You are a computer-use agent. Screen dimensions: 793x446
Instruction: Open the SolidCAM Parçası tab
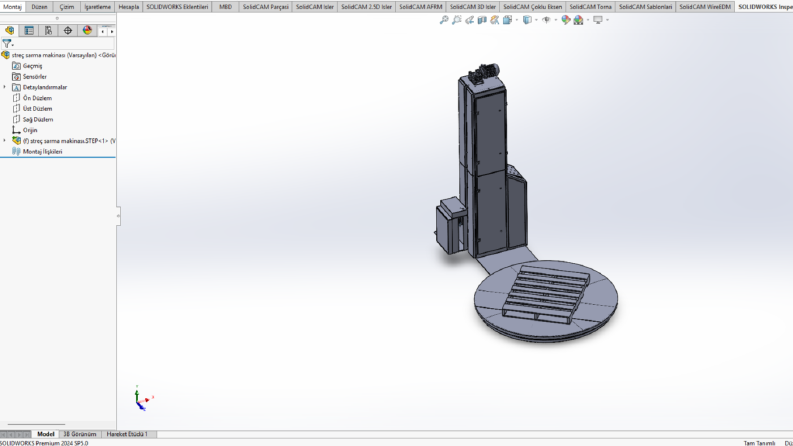266,7
